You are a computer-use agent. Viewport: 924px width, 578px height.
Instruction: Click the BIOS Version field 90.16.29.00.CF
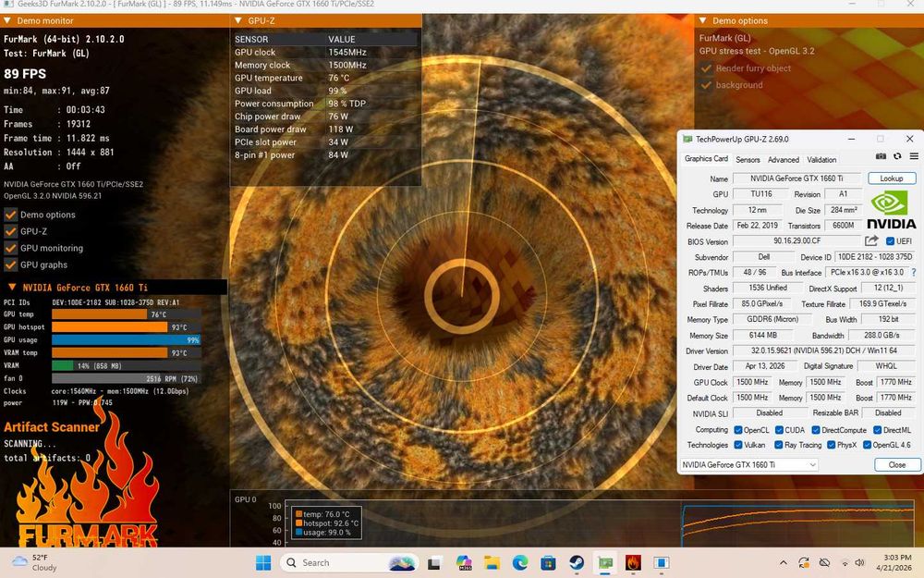pyautogui.click(x=796, y=241)
